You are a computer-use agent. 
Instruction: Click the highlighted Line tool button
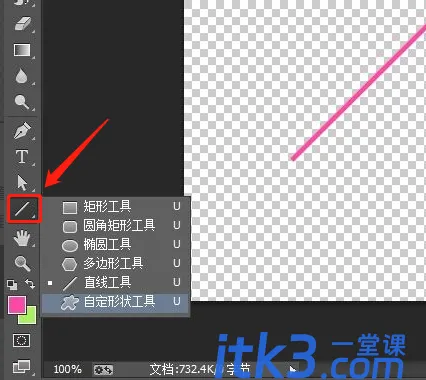(x=24, y=209)
